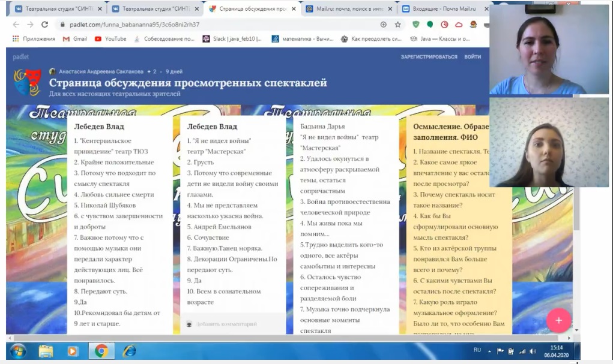Reload the Padlet page
This screenshot has width=613, height=364.
pyautogui.click(x=44, y=25)
